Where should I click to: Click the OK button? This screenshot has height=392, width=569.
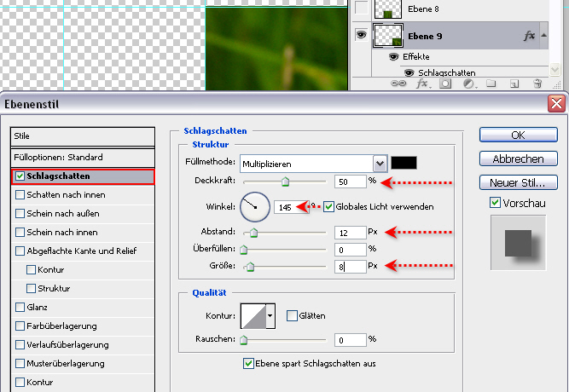click(x=518, y=135)
